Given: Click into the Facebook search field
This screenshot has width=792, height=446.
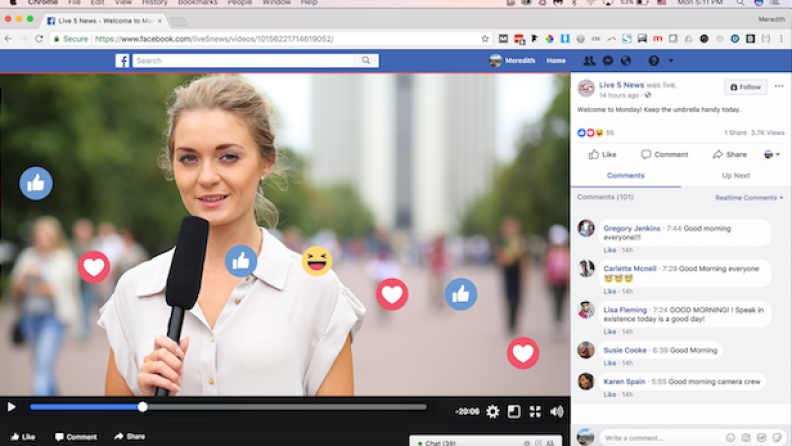Looking at the screenshot, I should coord(244,61).
